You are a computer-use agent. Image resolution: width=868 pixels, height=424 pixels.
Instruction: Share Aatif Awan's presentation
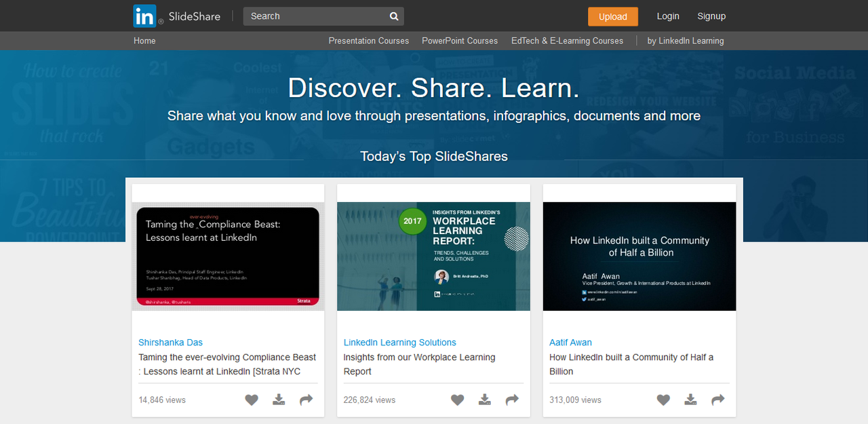coord(718,400)
